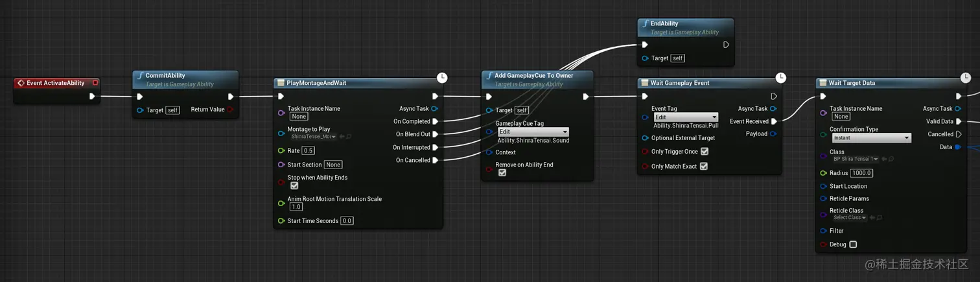The image size is (980, 282).
Task: Click PlayMontageAndWait Async Task output pin
Action: pos(435,109)
